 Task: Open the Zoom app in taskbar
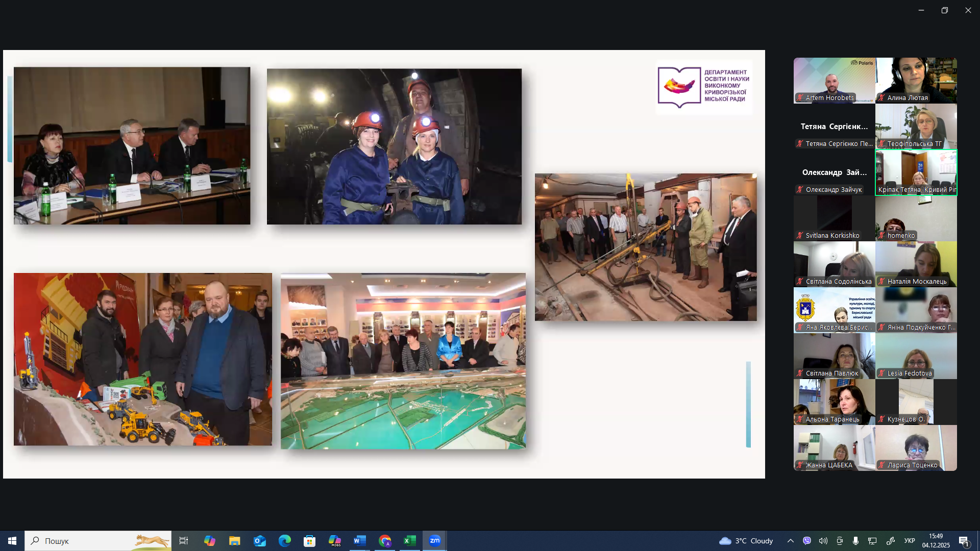[x=435, y=541]
